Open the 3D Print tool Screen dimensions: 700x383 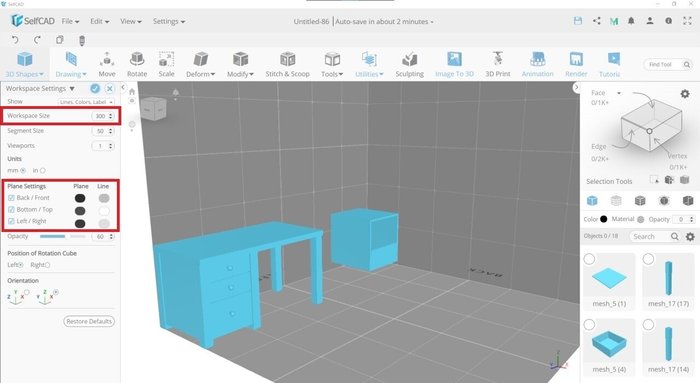pos(498,65)
